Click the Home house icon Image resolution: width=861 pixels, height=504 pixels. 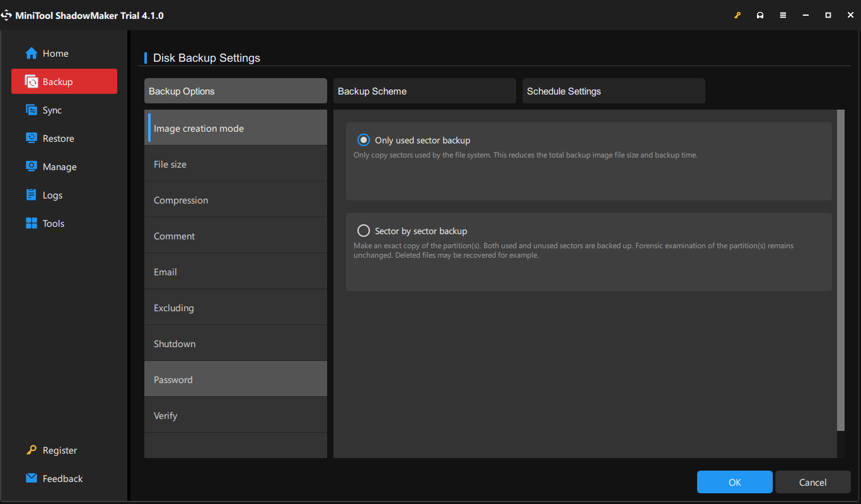[x=32, y=54]
